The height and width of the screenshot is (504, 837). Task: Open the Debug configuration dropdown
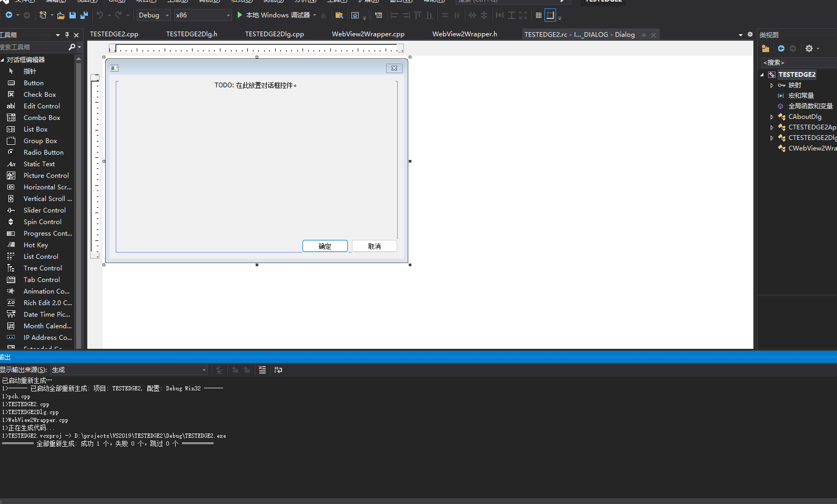[x=154, y=15]
